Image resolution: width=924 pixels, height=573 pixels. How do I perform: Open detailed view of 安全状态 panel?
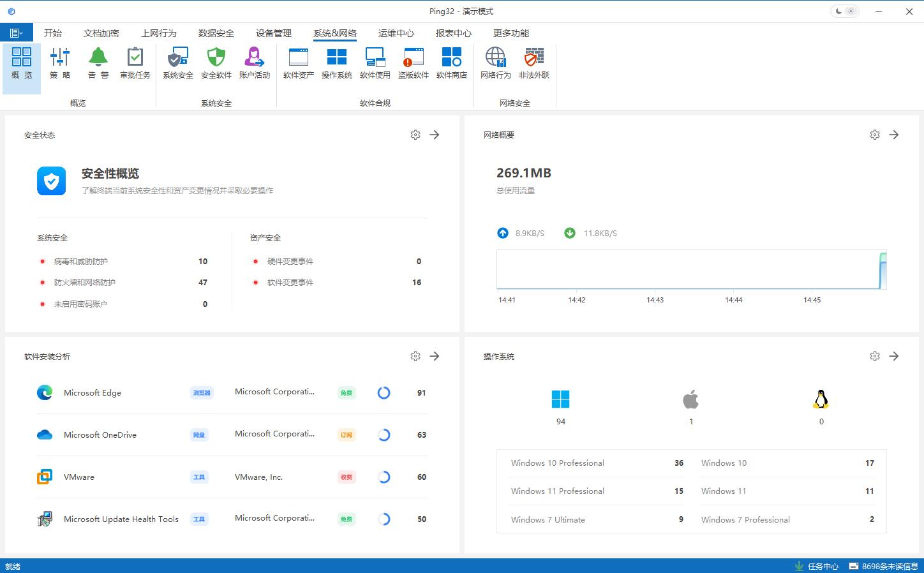(435, 135)
